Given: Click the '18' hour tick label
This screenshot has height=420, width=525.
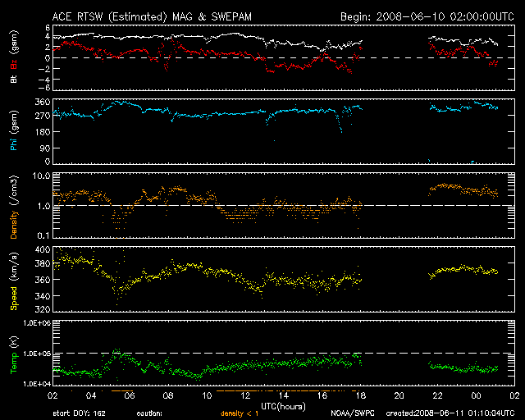Looking at the screenshot, I should tap(361, 396).
